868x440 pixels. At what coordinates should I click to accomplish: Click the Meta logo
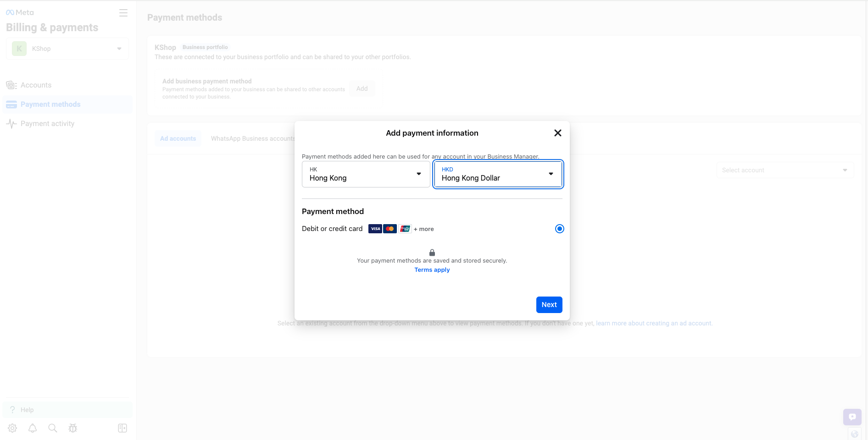pos(20,12)
